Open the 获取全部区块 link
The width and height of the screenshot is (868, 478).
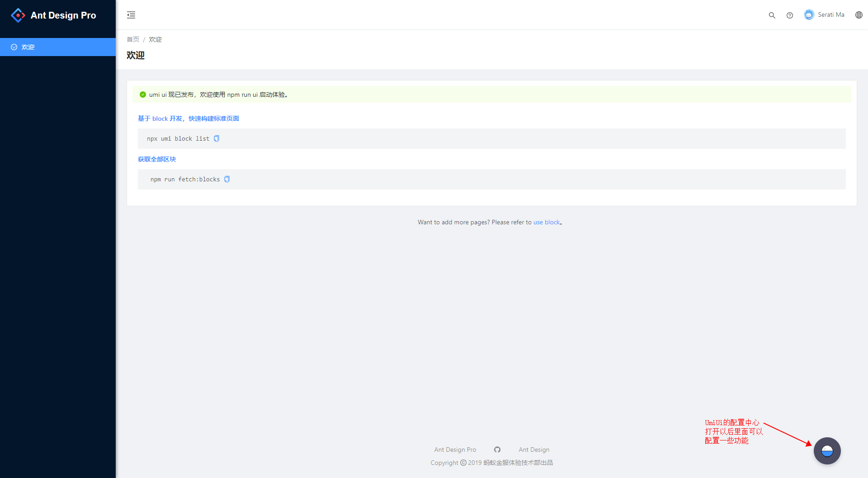pyautogui.click(x=157, y=159)
